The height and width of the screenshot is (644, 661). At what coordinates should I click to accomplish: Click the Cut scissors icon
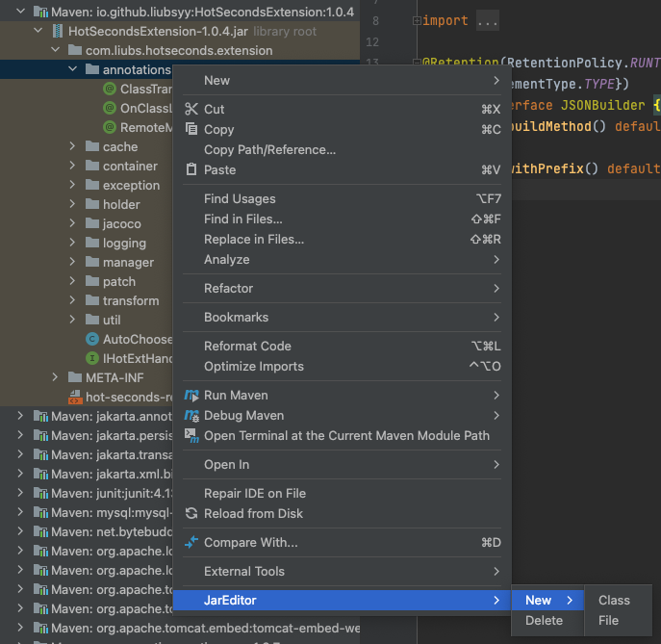191,109
